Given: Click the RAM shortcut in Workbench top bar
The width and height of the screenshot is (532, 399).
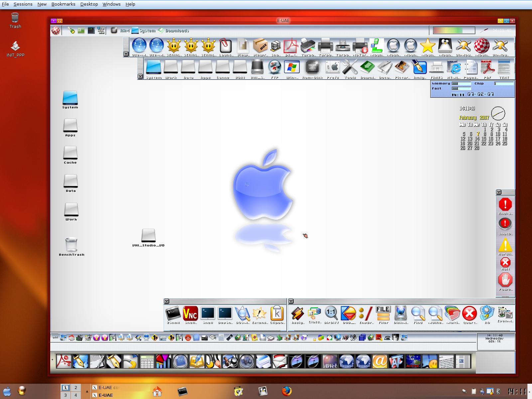Looking at the screenshot, I should (120, 31).
